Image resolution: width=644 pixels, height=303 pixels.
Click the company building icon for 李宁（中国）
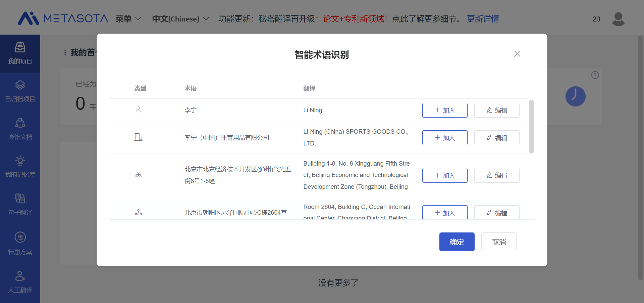coord(138,137)
